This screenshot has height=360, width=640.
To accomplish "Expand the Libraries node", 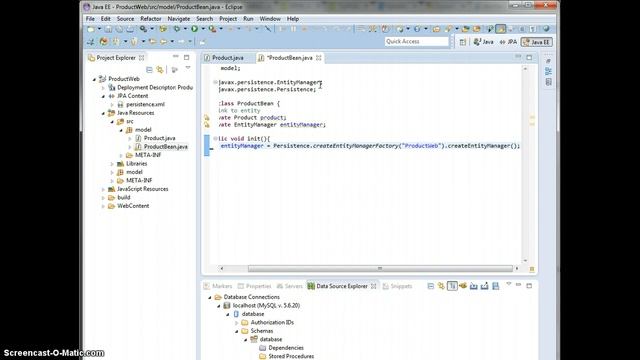I will (x=112, y=164).
